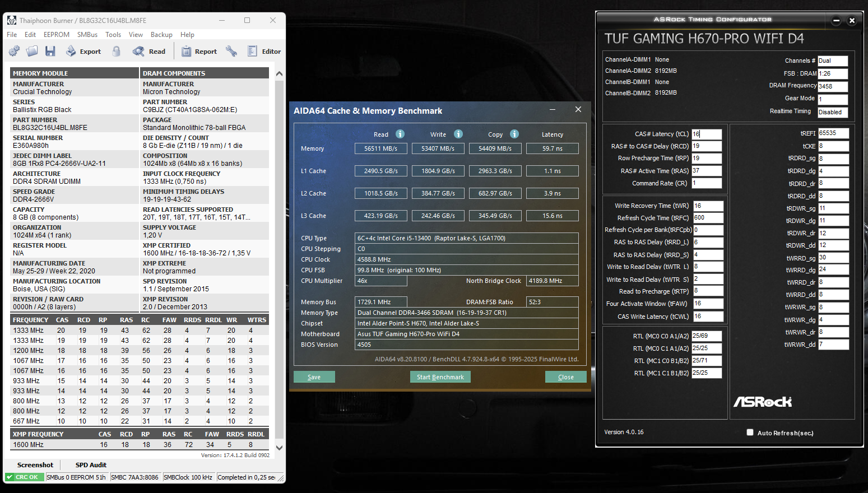
Task: Switch to the SPD Audit tab
Action: click(x=91, y=465)
